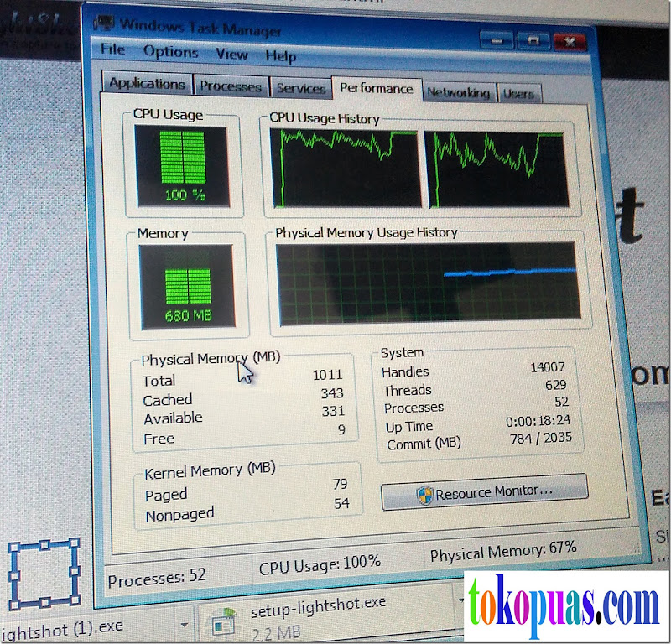Switch to the Processes tab
The width and height of the screenshot is (671, 644).
point(231,86)
